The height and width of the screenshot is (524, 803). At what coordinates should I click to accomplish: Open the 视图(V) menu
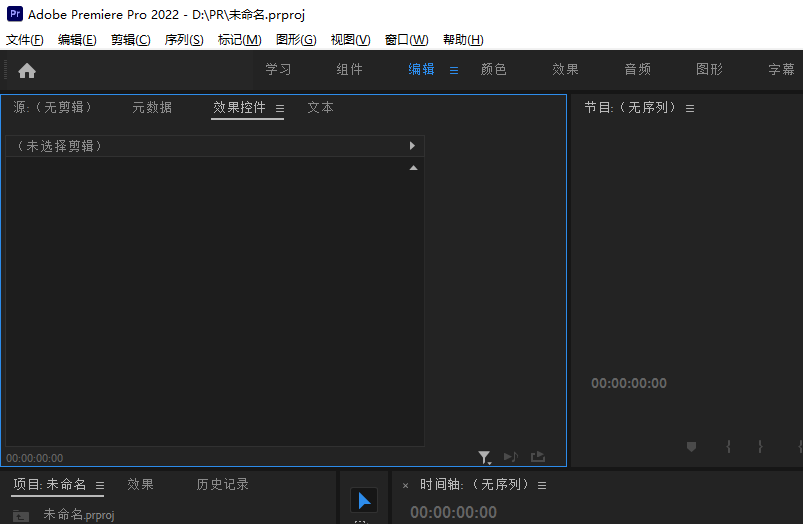tap(350, 40)
